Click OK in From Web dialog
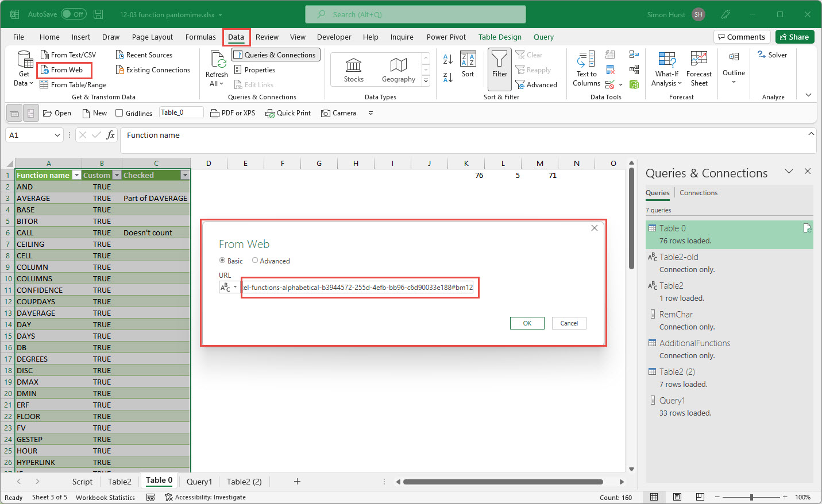Screen dimensions: 822x504 coord(527,323)
